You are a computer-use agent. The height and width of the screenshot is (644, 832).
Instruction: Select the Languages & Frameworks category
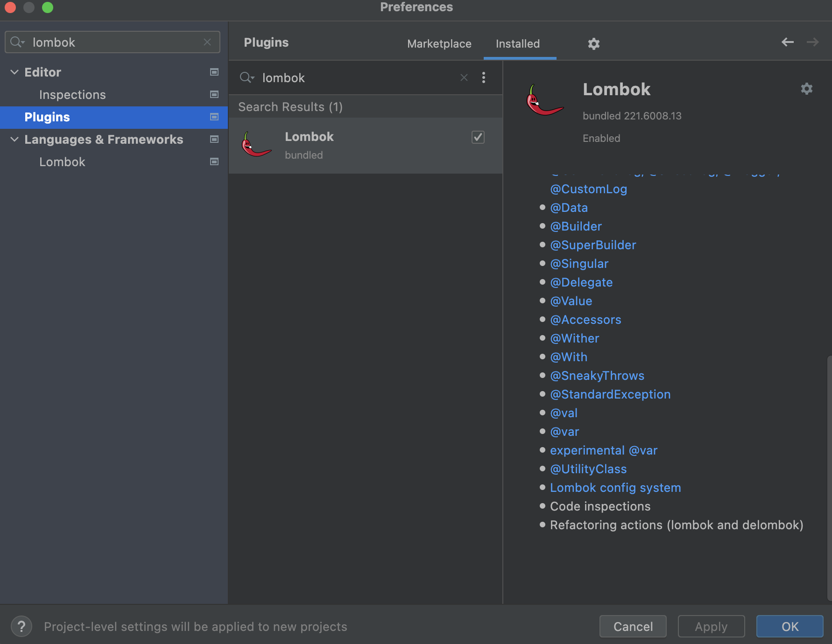104,140
